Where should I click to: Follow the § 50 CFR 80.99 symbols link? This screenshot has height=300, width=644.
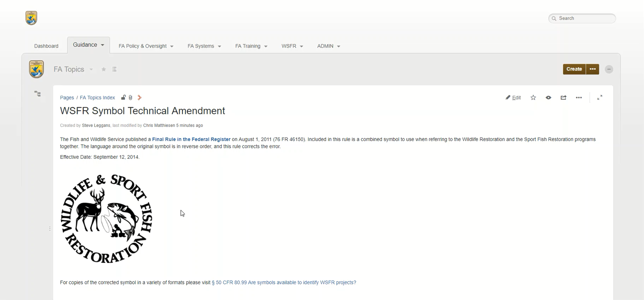coord(284,282)
